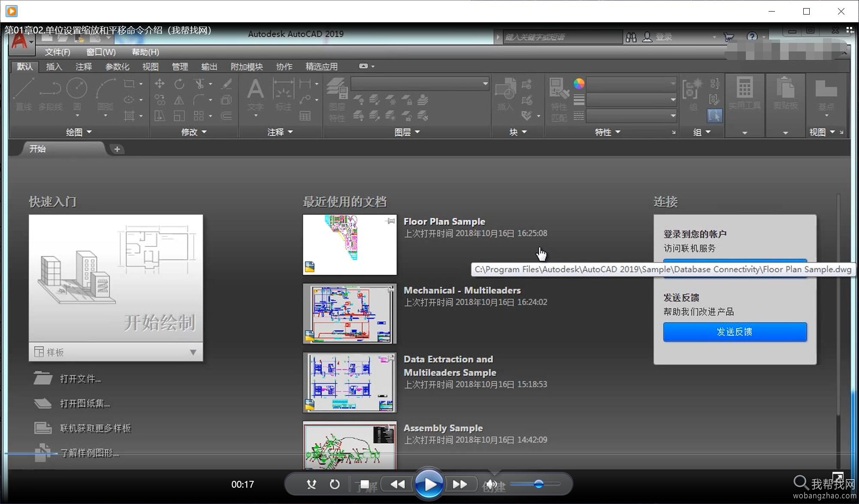The image size is (859, 504).
Task: Click the Text (文字) tool
Action: pos(255,94)
